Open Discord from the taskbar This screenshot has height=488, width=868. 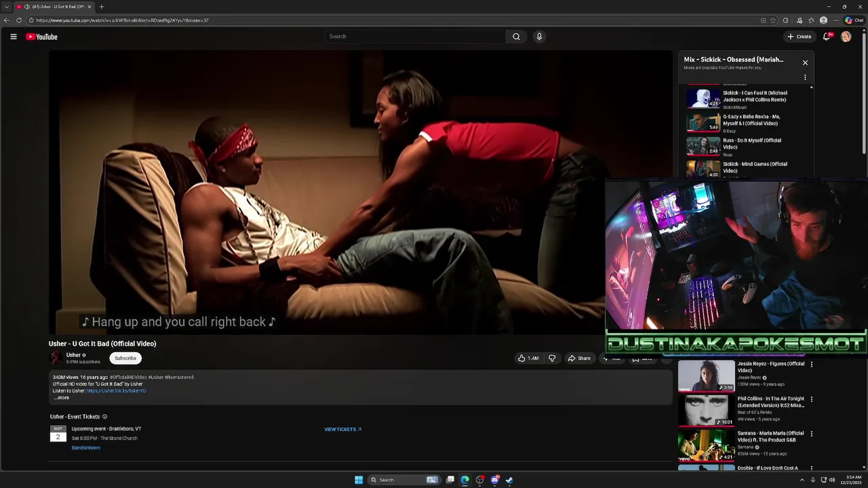(495, 480)
